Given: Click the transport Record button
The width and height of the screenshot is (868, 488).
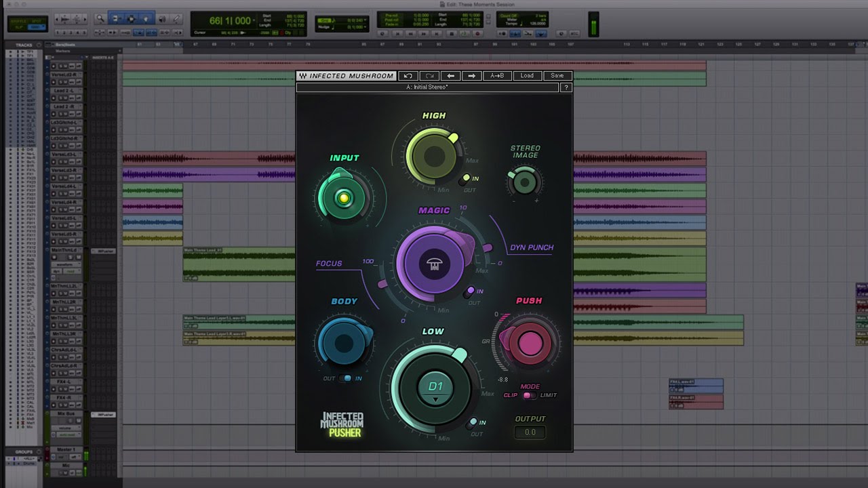Looking at the screenshot, I should pos(477,34).
